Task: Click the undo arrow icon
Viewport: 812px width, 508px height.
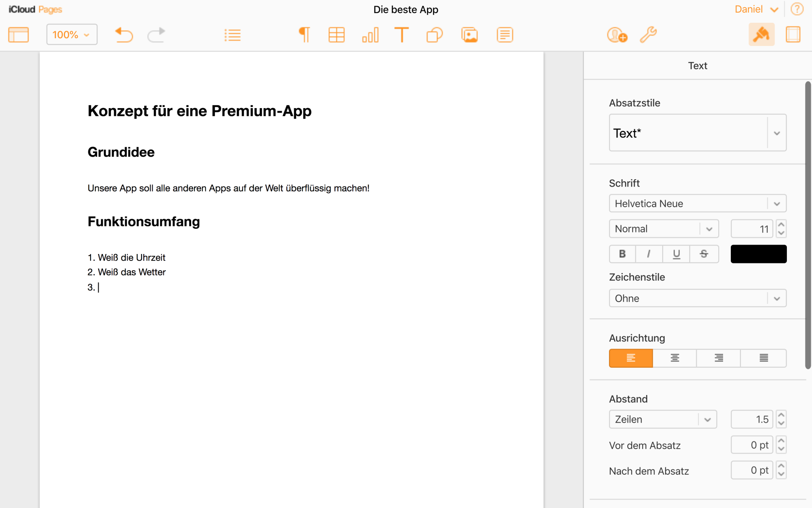Action: (x=124, y=35)
